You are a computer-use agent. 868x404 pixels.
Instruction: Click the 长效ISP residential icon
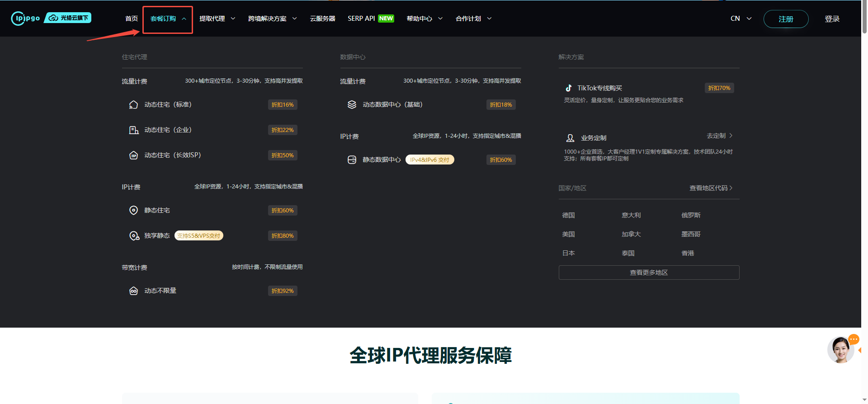(x=133, y=155)
